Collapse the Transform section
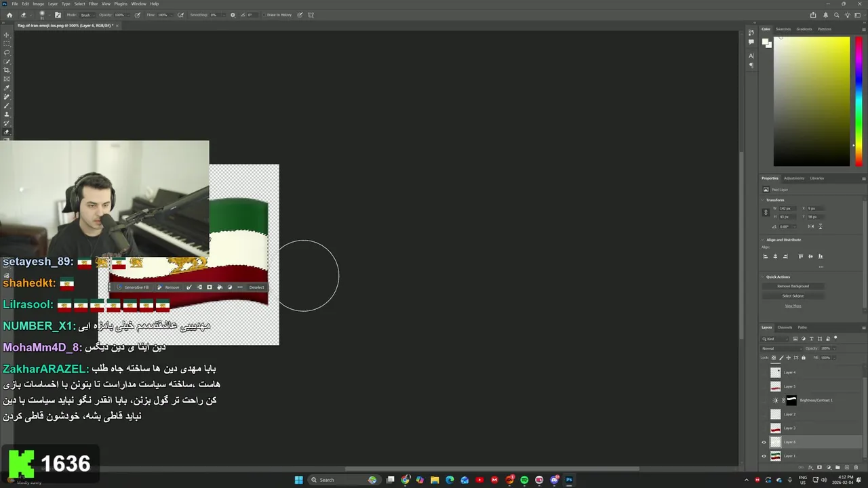 [763, 200]
